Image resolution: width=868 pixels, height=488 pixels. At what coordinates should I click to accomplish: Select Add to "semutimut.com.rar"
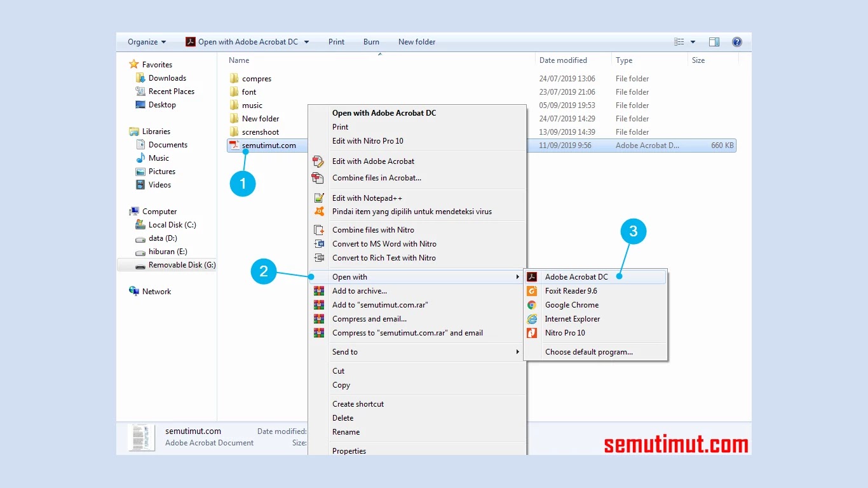(417, 305)
